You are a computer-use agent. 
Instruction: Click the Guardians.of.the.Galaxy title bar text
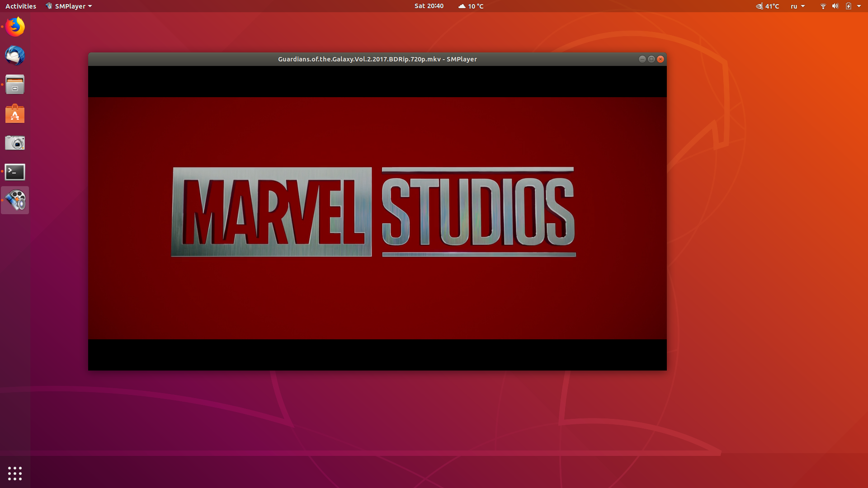[377, 59]
